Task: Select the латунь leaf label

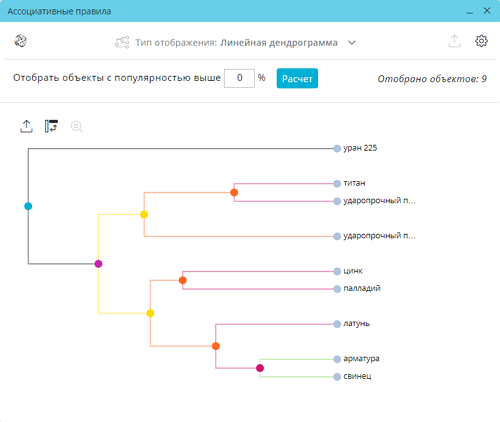Action: tap(356, 323)
